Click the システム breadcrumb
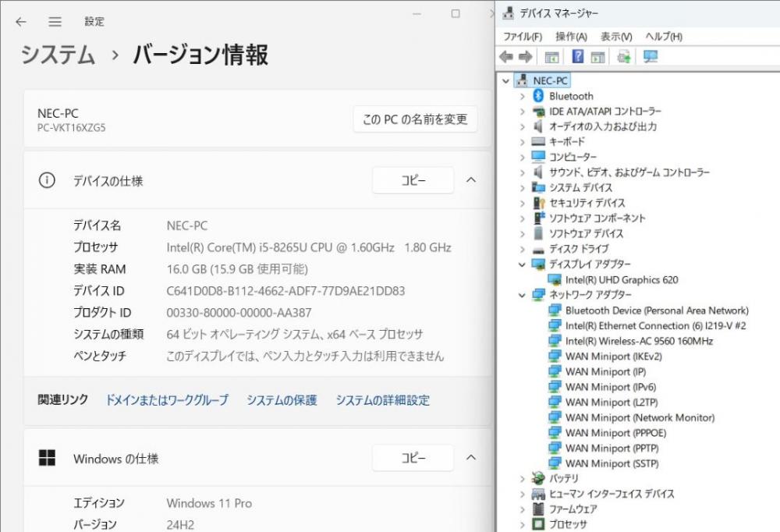The image size is (780, 532). click(x=58, y=55)
